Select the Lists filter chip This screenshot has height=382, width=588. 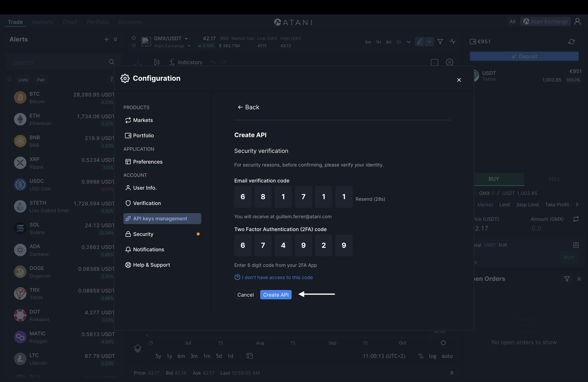pyautogui.click(x=23, y=80)
